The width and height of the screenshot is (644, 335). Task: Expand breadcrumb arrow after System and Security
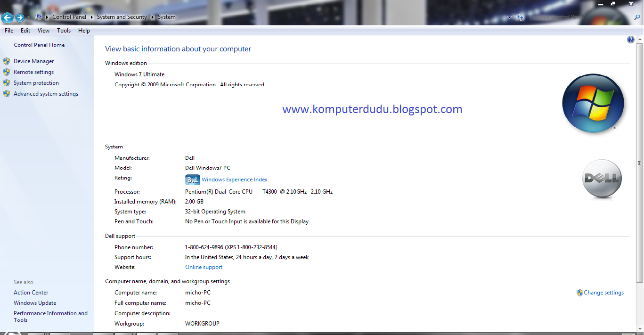(x=152, y=17)
